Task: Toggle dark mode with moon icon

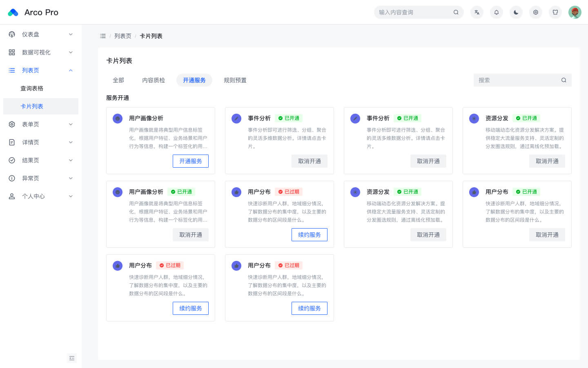Action: tap(516, 12)
